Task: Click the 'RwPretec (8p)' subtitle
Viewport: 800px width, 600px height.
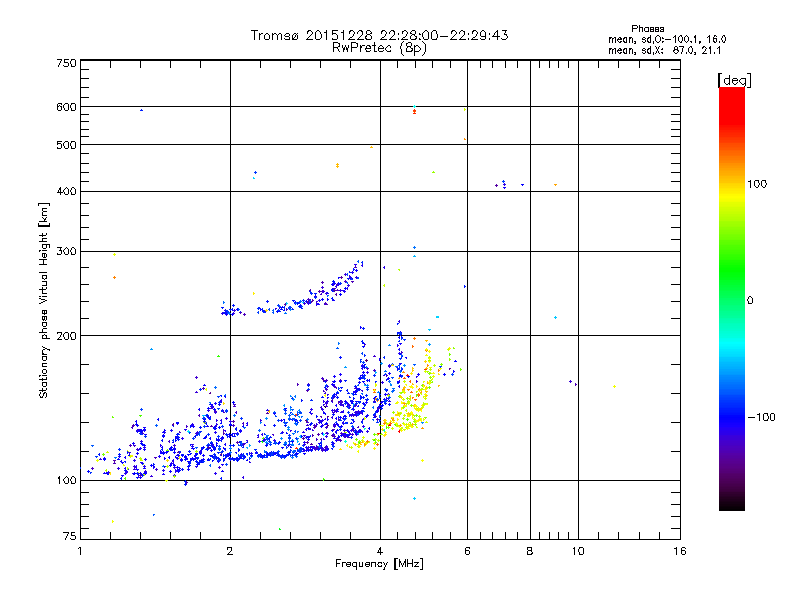Action: tap(379, 48)
